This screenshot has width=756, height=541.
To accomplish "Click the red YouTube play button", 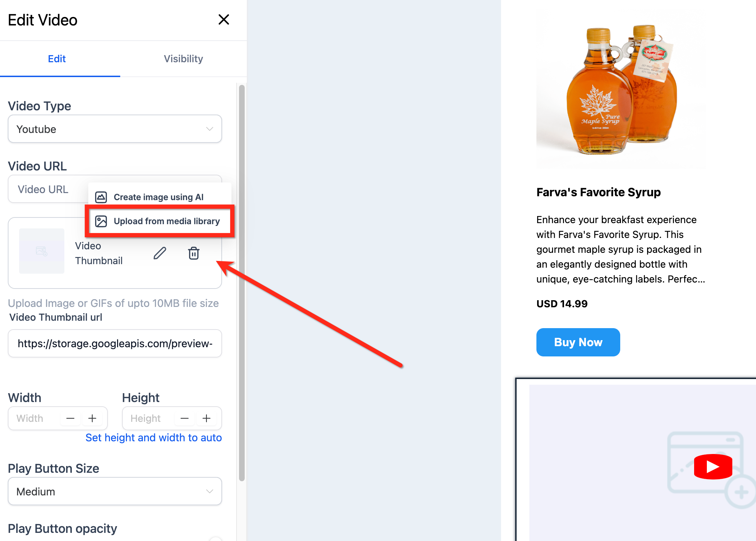I will [x=713, y=466].
